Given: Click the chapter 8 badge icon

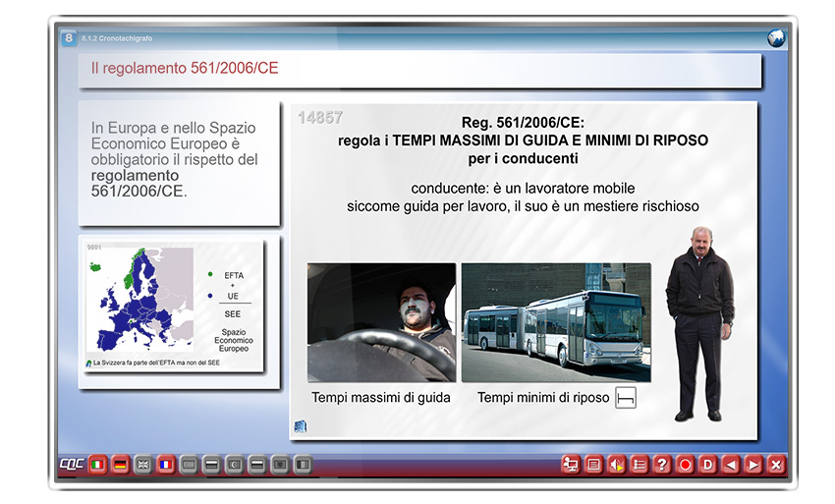Looking at the screenshot, I should 69,38.
